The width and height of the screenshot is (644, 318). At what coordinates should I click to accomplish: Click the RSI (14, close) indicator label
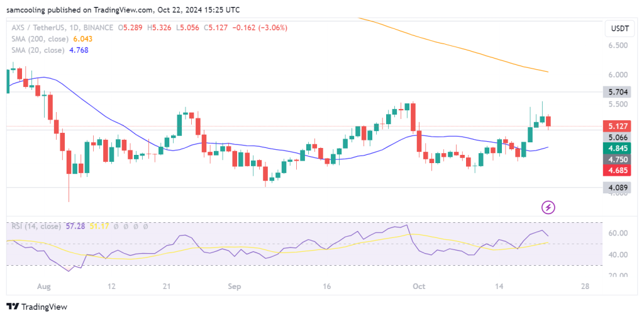35,225
